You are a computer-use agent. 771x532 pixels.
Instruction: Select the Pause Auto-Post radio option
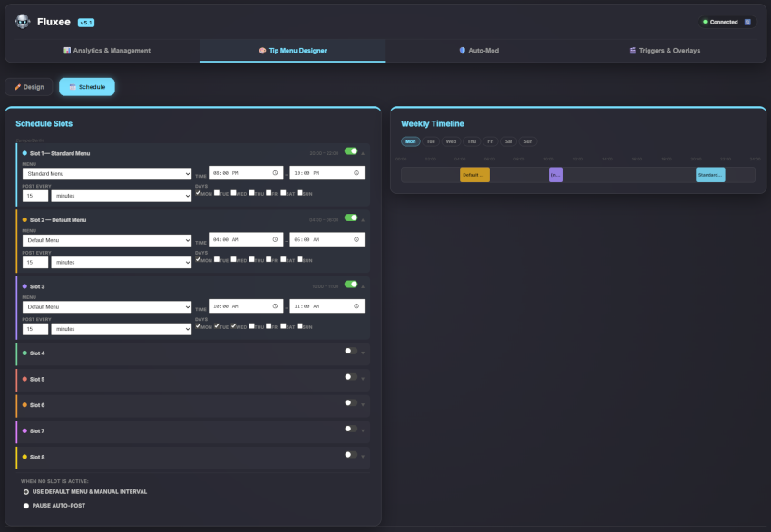(25, 505)
